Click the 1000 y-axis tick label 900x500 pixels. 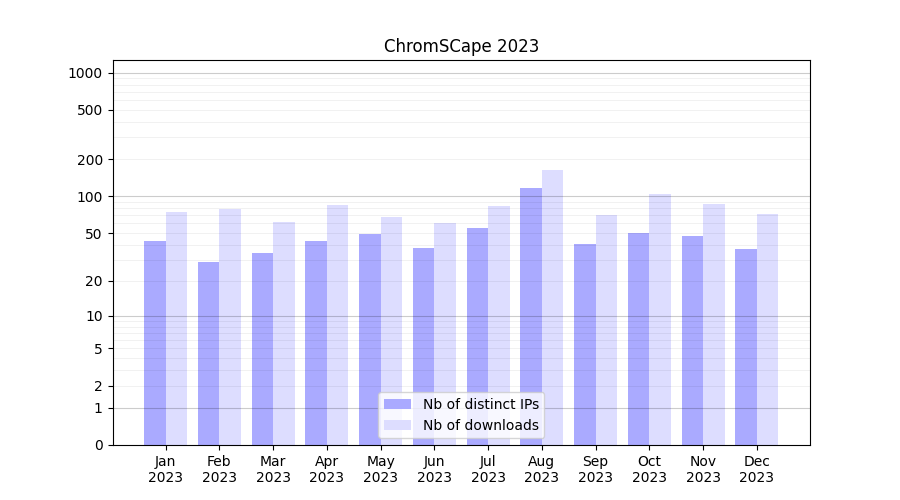click(85, 73)
